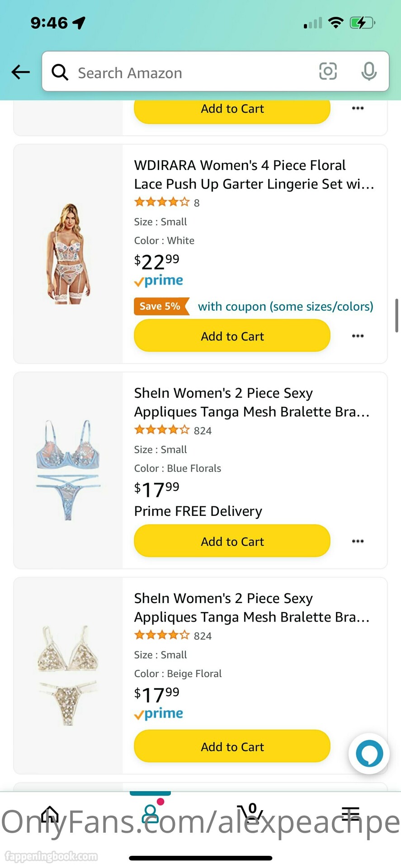Expand more options for WDIRARA item
Screen dimensions: 401x868
pyautogui.click(x=358, y=336)
